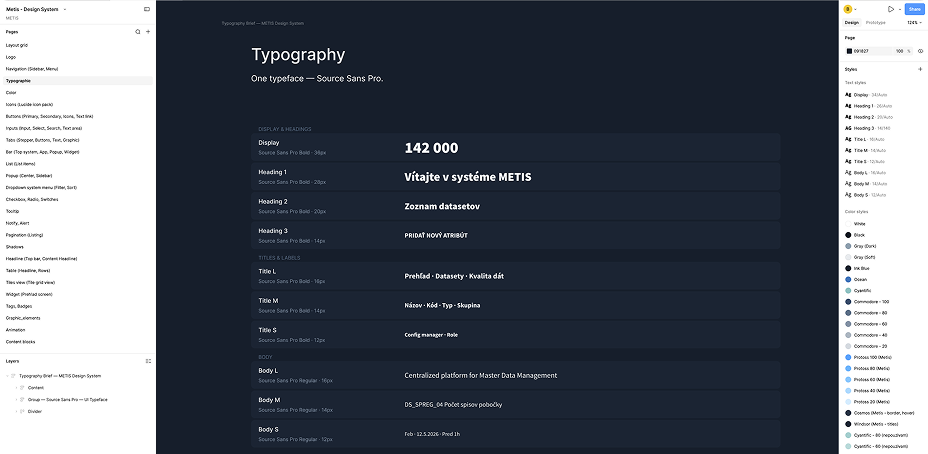
Task: Open the Metis - Design System file menu arrow
Action: pyautogui.click(x=65, y=9)
